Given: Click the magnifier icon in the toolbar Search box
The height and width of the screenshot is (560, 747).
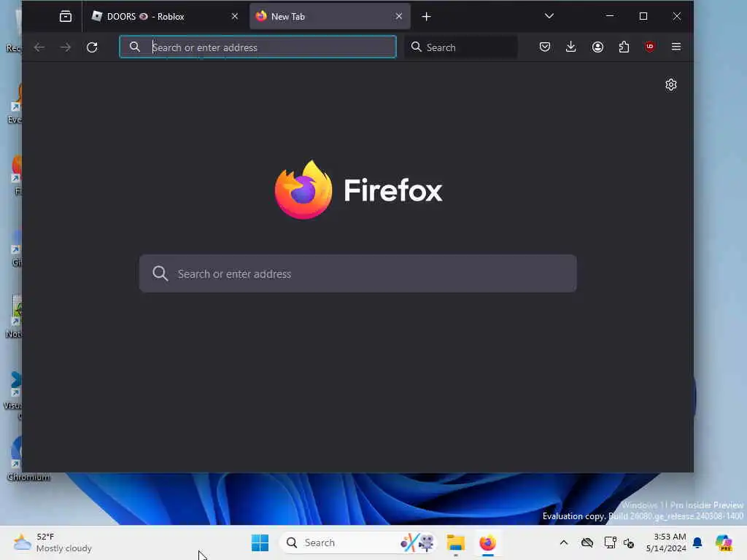Looking at the screenshot, I should point(417,47).
